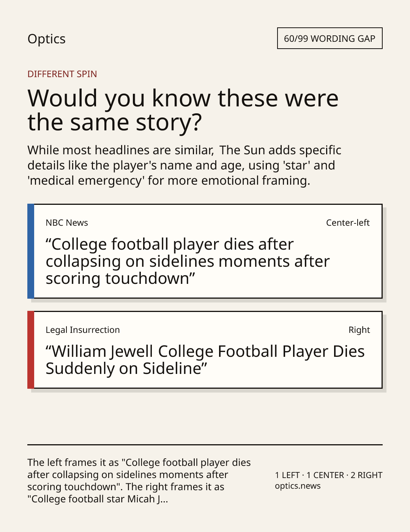This screenshot has width=410, height=532.
Task: Click the blue bias color bar
Action: pyautogui.click(x=31, y=251)
